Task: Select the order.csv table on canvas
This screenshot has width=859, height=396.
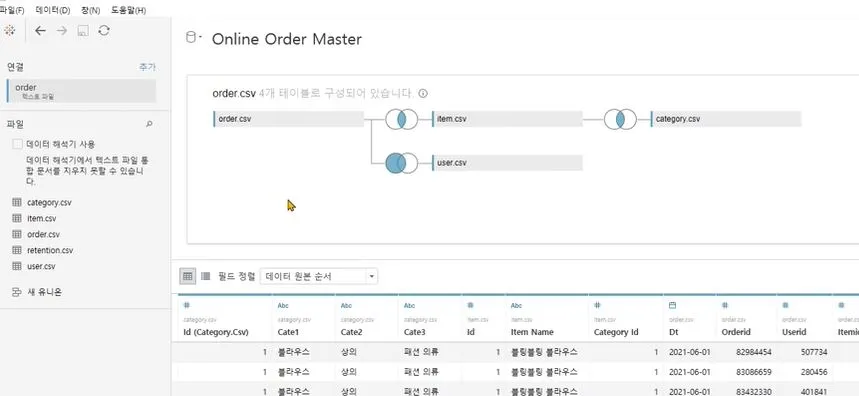Action: [x=288, y=119]
